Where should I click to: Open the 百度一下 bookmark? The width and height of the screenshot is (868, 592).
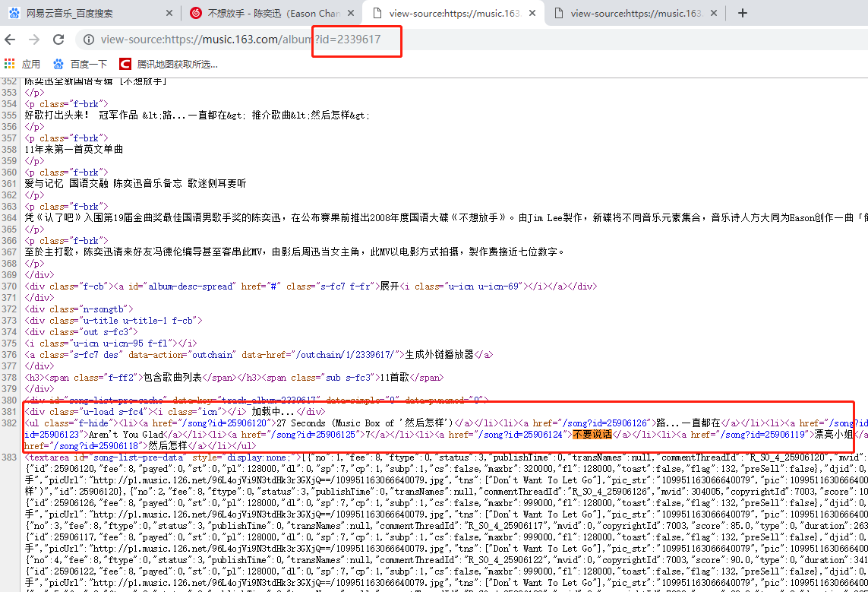pos(80,65)
